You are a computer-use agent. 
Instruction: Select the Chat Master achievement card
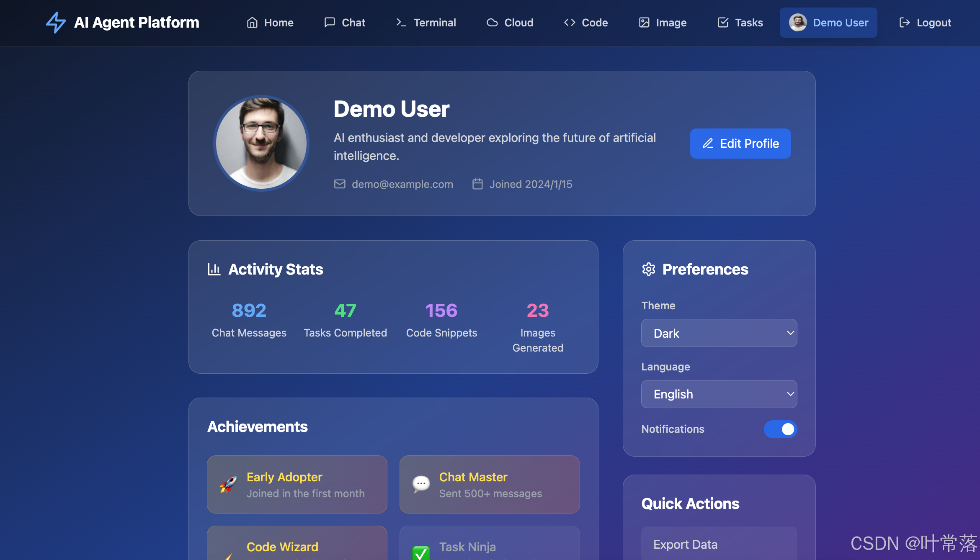click(489, 484)
